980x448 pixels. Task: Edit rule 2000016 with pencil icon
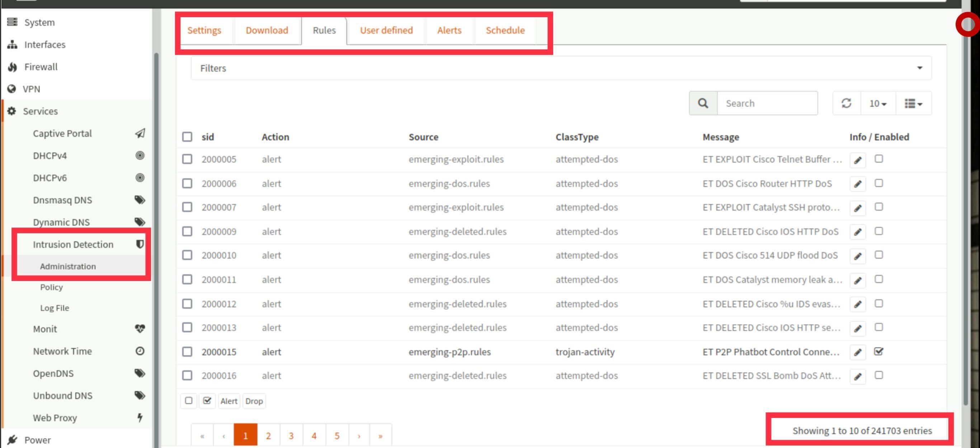tap(857, 377)
